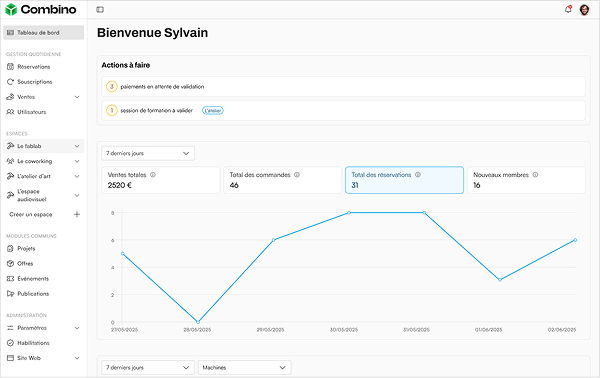
Task: Click the chart point at 28/05/2025
Action: 198,322
